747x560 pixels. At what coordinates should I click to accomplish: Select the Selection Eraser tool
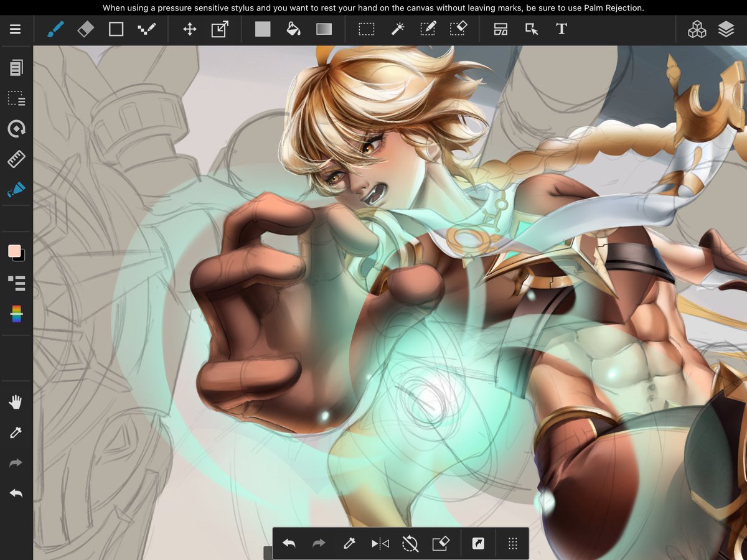458,29
